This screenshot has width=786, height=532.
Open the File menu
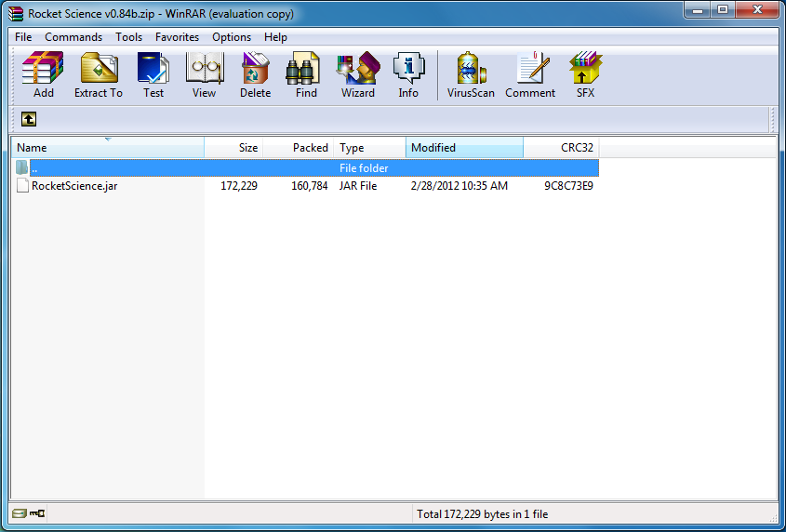click(x=23, y=37)
